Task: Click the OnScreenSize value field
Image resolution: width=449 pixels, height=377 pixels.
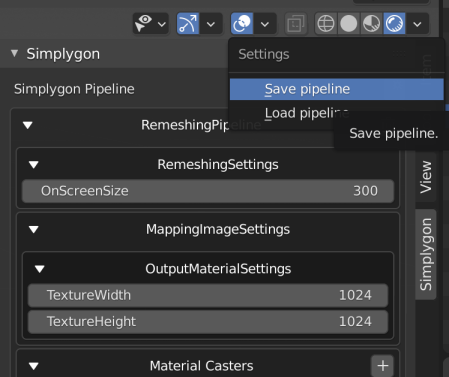Action: [208, 191]
